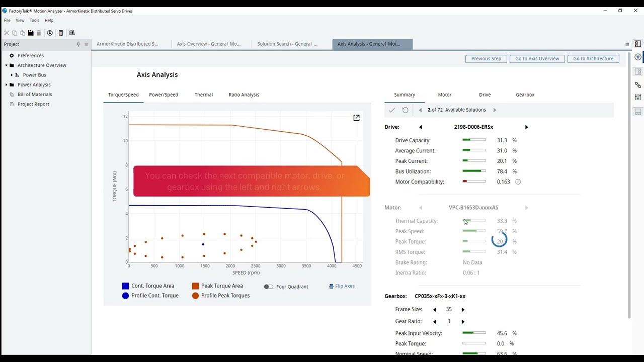The image size is (644, 362).
Task: Open the Drive details tab
Action: click(x=485, y=95)
